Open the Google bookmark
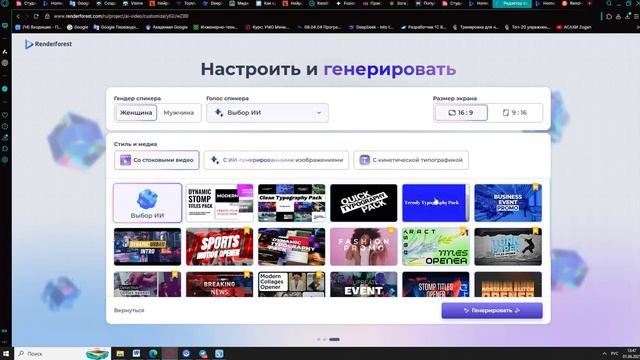The height and width of the screenshot is (360, 640). click(78, 27)
